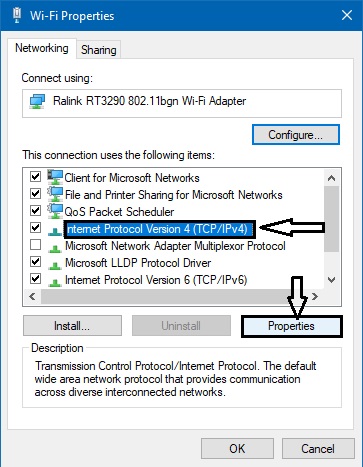The width and height of the screenshot is (363, 467).
Task: Uncheck Internet Protocol Version 6 checkbox
Action: [x=35, y=278]
